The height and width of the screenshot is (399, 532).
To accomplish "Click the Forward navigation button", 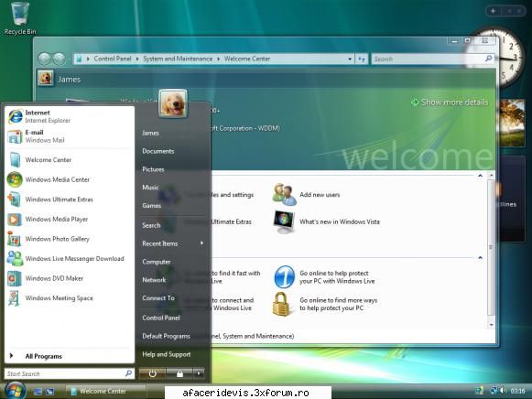I will pyautogui.click(x=59, y=59).
